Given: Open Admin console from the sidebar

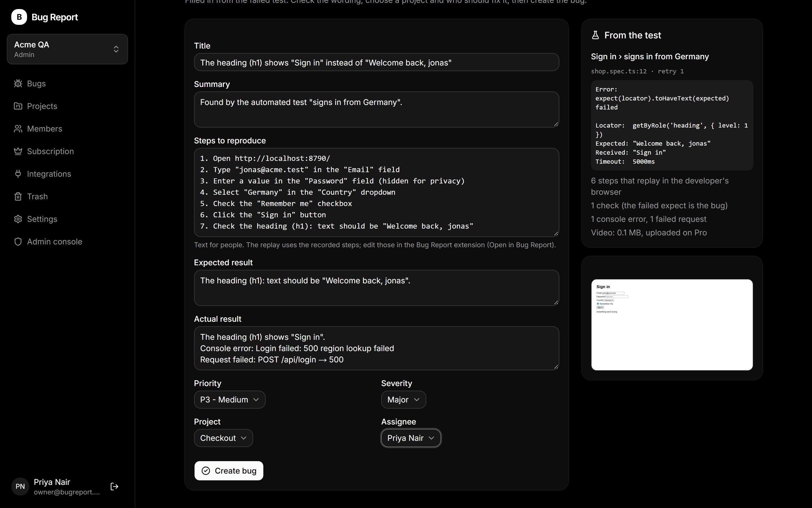Looking at the screenshot, I should [67, 242].
